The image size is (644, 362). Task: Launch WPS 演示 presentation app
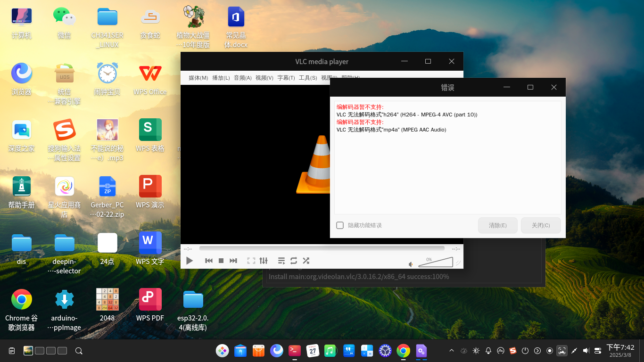[x=150, y=192]
